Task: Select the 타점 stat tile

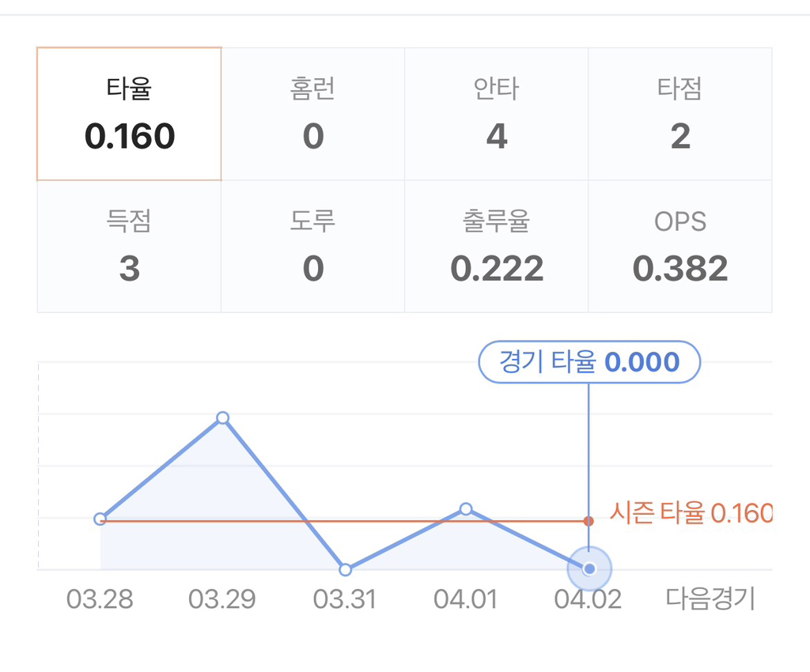Action: click(679, 115)
